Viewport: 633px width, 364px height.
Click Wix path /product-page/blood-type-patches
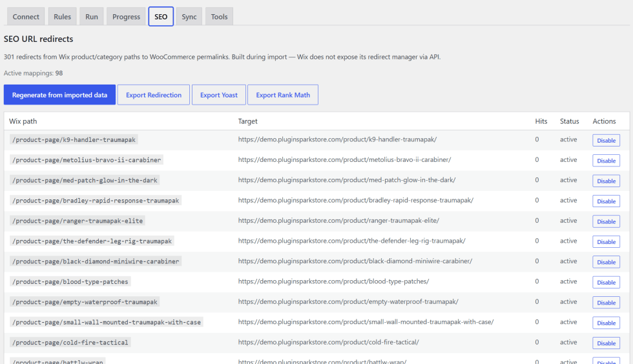(x=70, y=281)
